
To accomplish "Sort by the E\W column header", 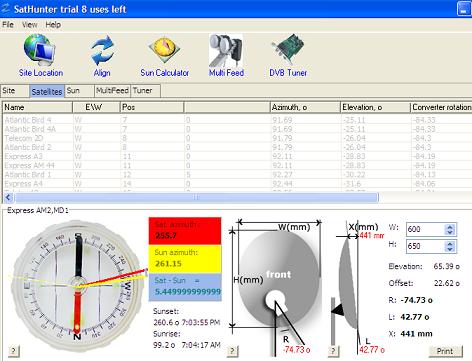I will point(96,107).
